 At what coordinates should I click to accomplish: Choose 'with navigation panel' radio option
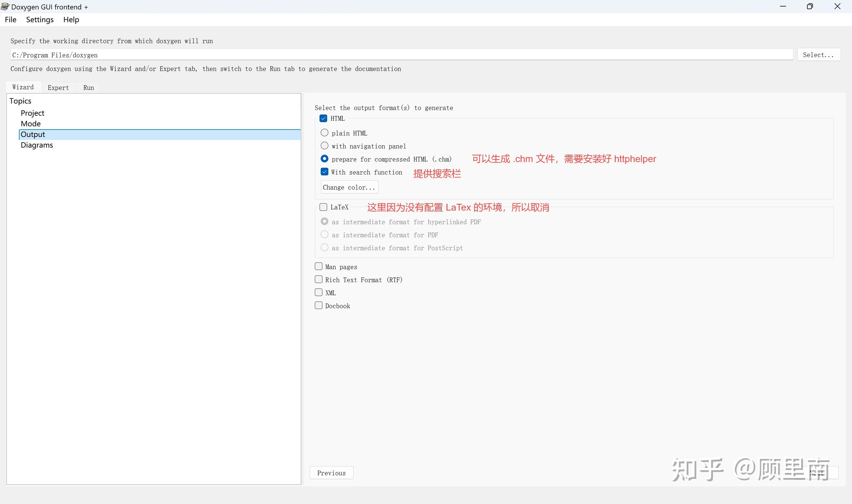(325, 146)
